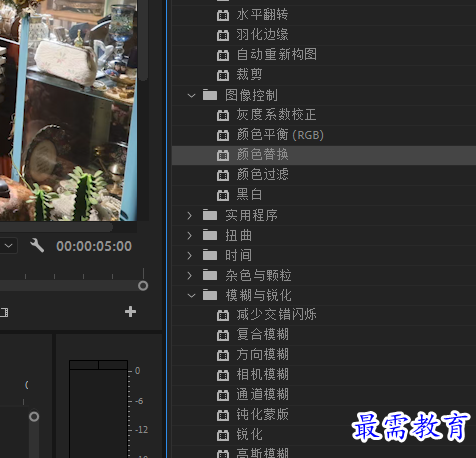This screenshot has width=476, height=458.
Task: Expand the 实用程序 folder chevron
Action: 190,216
